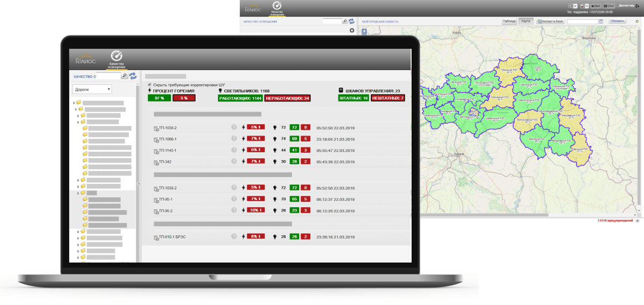The width and height of the screenshot is (644, 305).
Task: Select the ТП-95-2 entry
Action: 166,211
